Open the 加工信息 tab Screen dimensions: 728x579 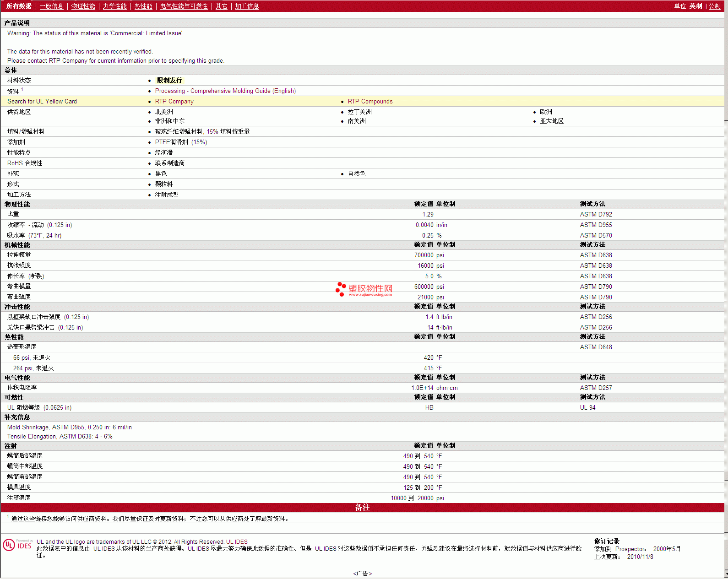[247, 6]
